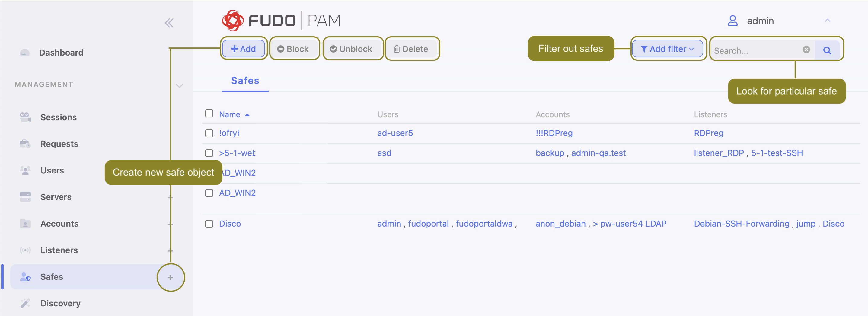Image resolution: width=868 pixels, height=316 pixels.
Task: Collapse the sidebar using double-arrow chevron
Action: point(170,22)
